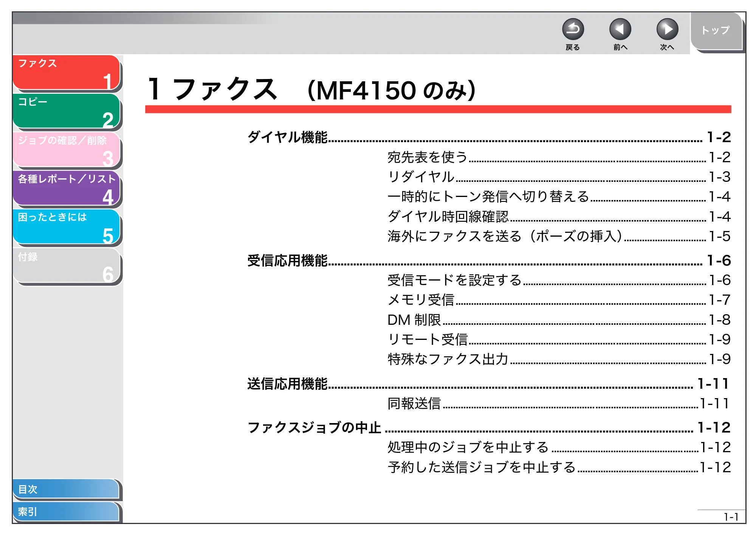Click page number 1-7 beside メモリ受信

[x=719, y=300]
